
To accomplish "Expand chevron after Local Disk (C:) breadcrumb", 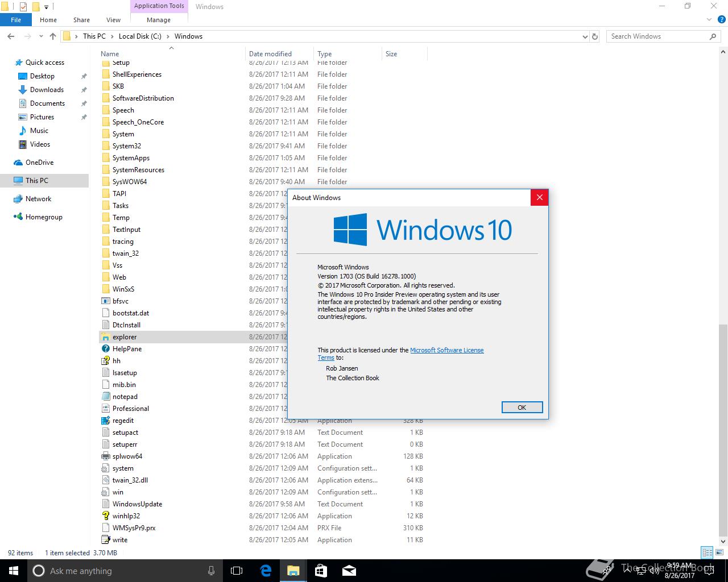I will point(168,36).
